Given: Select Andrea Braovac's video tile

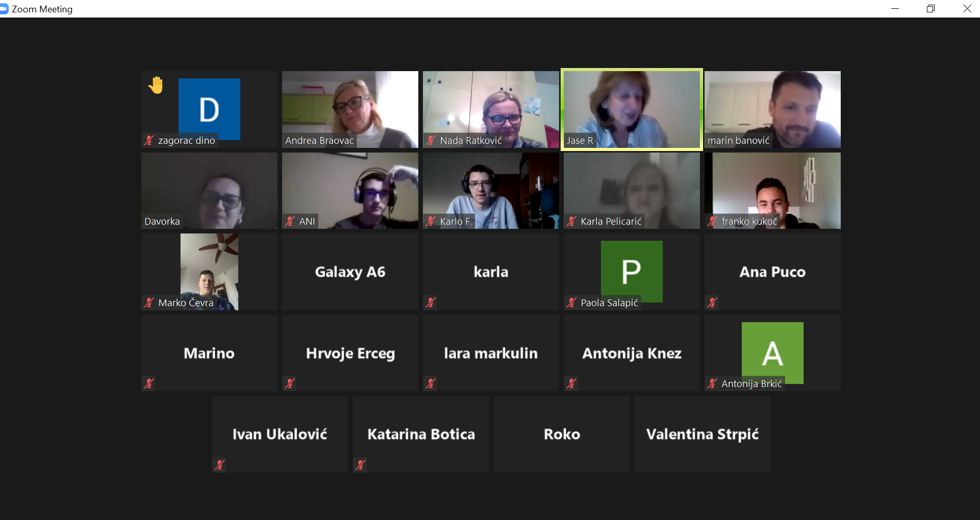Looking at the screenshot, I should 350,109.
